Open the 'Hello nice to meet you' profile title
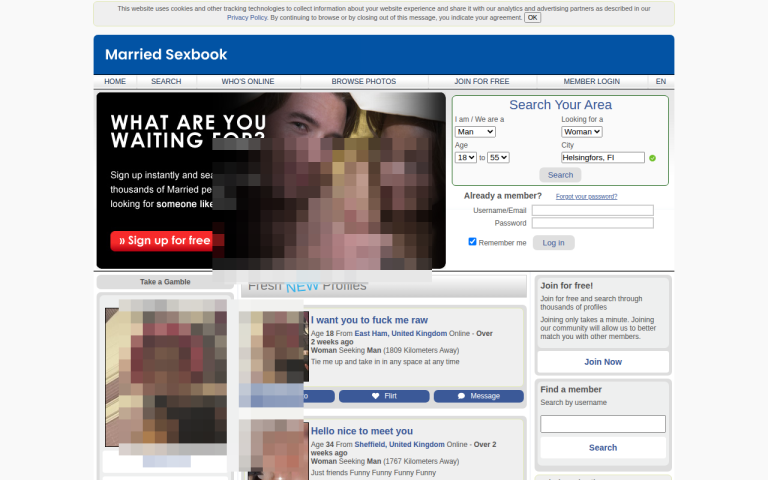The height and width of the screenshot is (480, 768). 362,431
